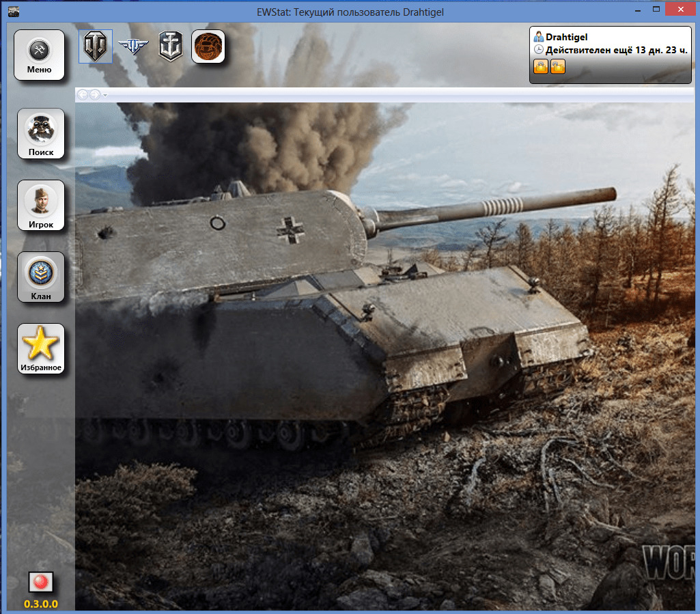Screen dimensions: 700x614
Task: Close the EWStat window
Action: tap(681, 9)
